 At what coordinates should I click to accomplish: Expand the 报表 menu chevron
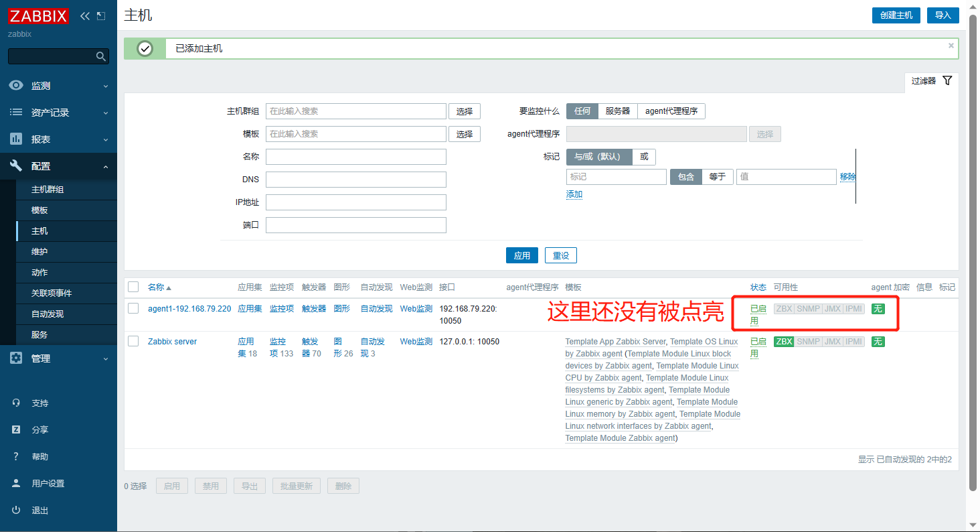[106, 139]
